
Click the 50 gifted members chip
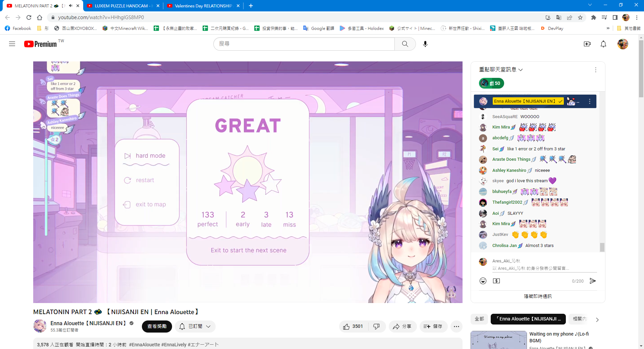pos(491,83)
